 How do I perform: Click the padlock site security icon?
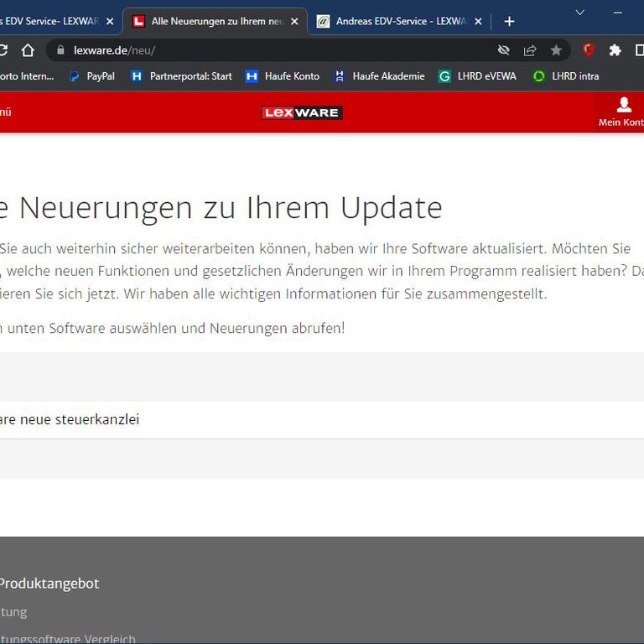click(60, 50)
